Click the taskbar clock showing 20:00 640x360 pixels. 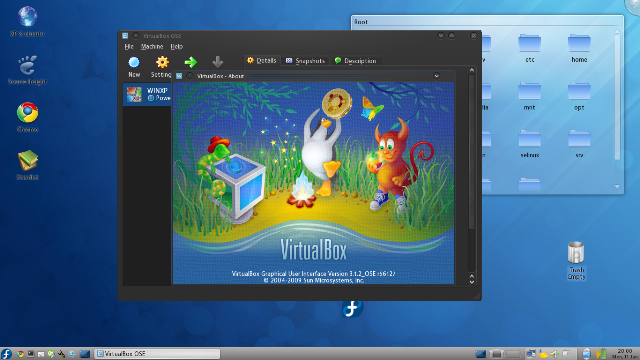(x=624, y=353)
